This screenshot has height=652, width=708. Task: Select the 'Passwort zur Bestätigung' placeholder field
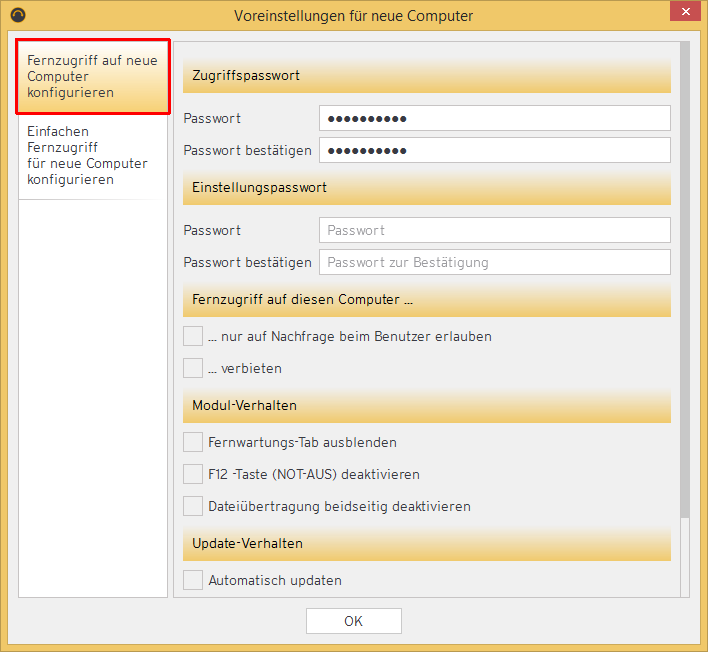tap(494, 262)
